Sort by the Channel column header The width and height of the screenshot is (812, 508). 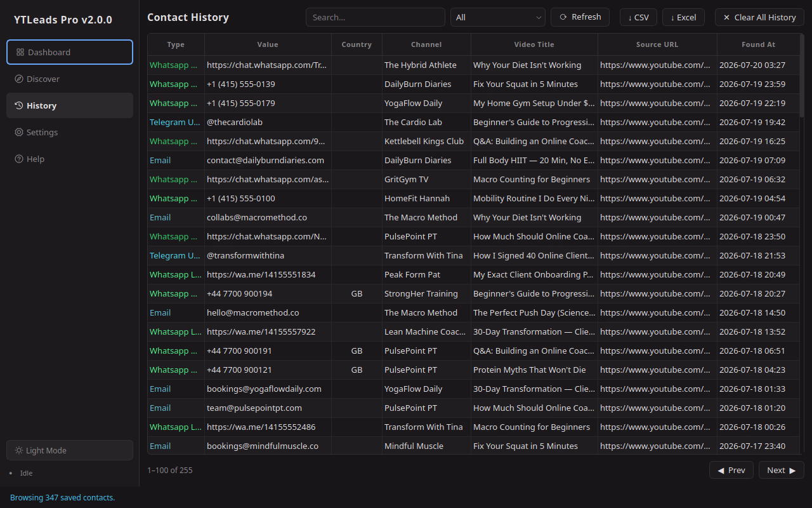[426, 44]
